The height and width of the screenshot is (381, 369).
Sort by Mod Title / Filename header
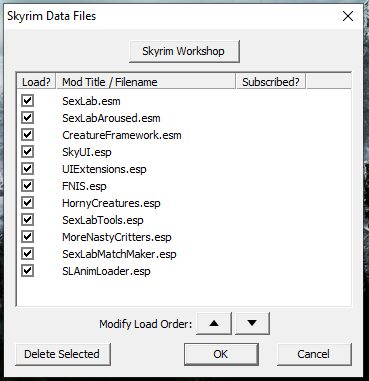146,82
